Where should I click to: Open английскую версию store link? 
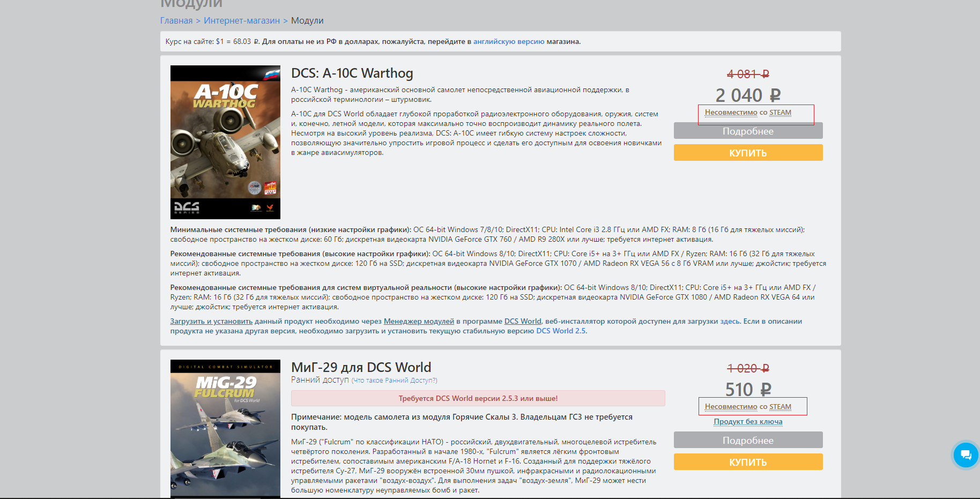(509, 42)
